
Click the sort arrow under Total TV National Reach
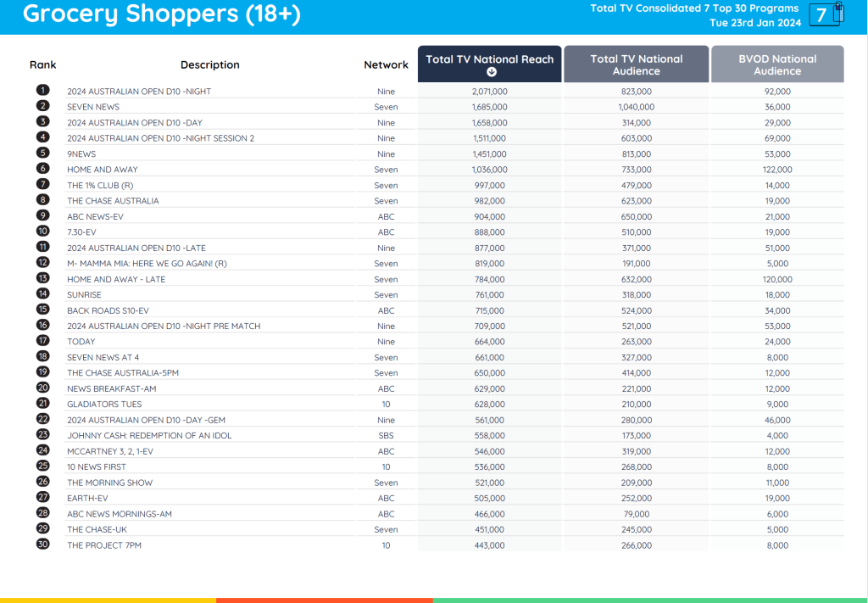(x=491, y=72)
